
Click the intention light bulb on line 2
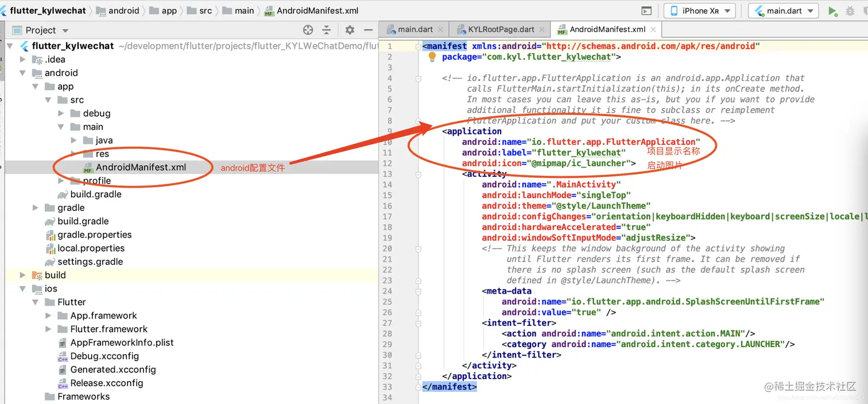[x=432, y=57]
